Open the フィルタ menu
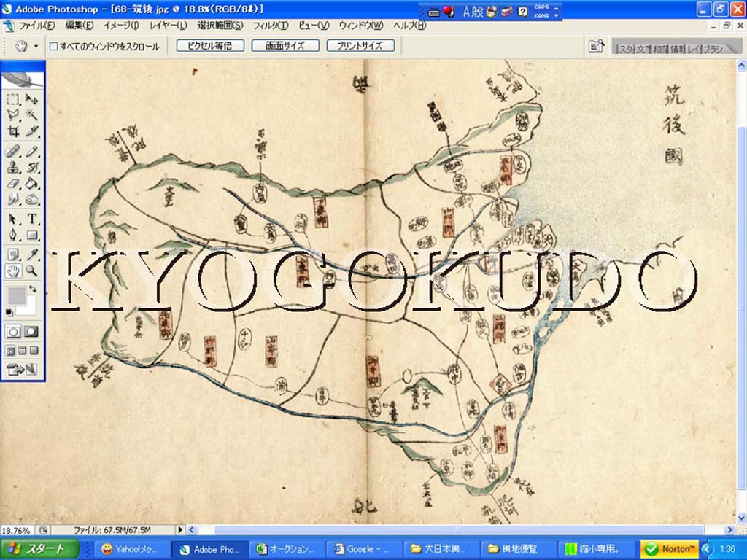Viewport: 747px width, 560px height. [271, 26]
